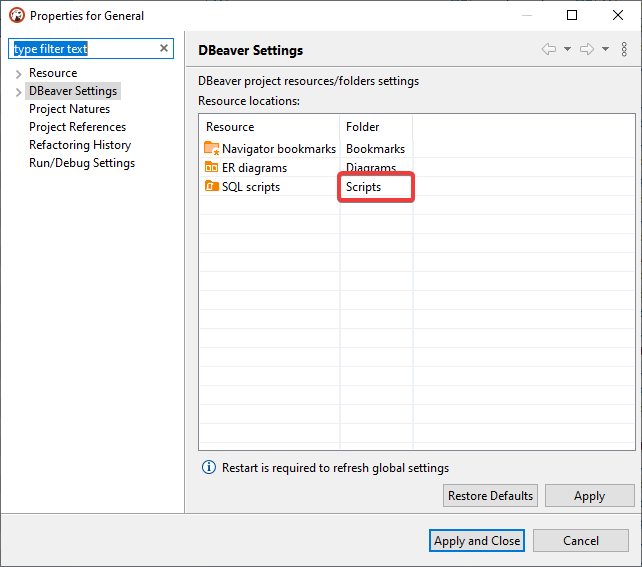The width and height of the screenshot is (642, 567).
Task: Click the Apply button
Action: pos(590,496)
